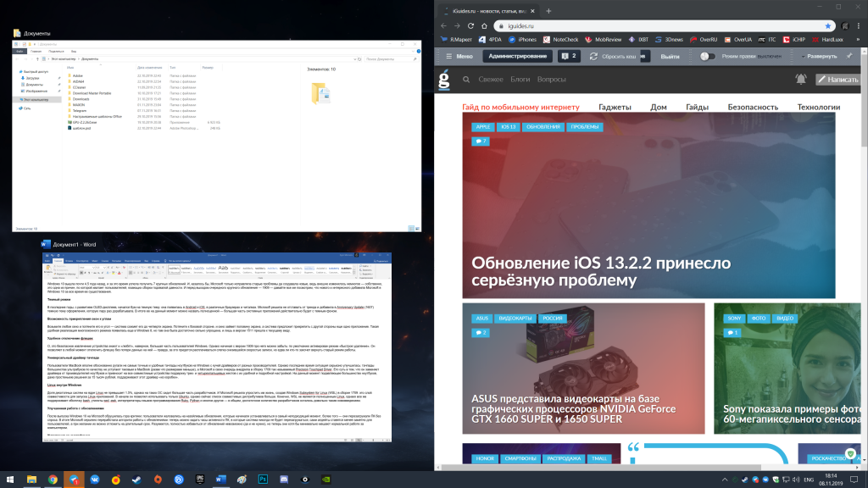Show hidden bookmarks with the chevron

pos(859,40)
